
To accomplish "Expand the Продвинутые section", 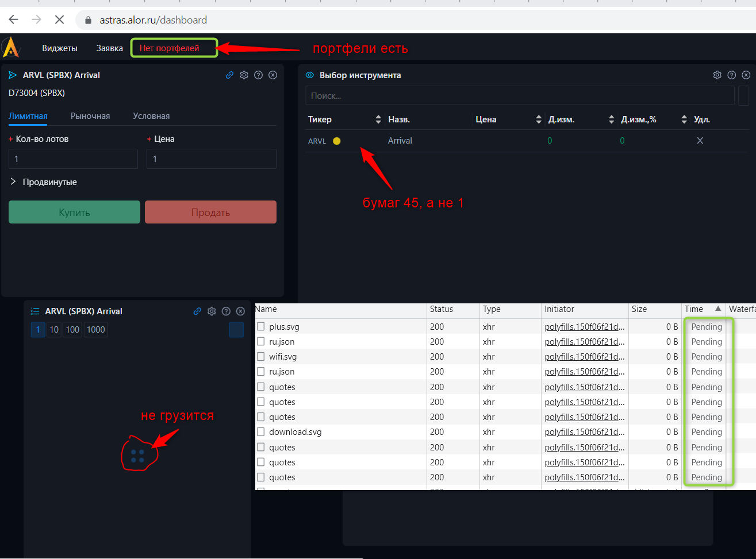I will [x=44, y=182].
